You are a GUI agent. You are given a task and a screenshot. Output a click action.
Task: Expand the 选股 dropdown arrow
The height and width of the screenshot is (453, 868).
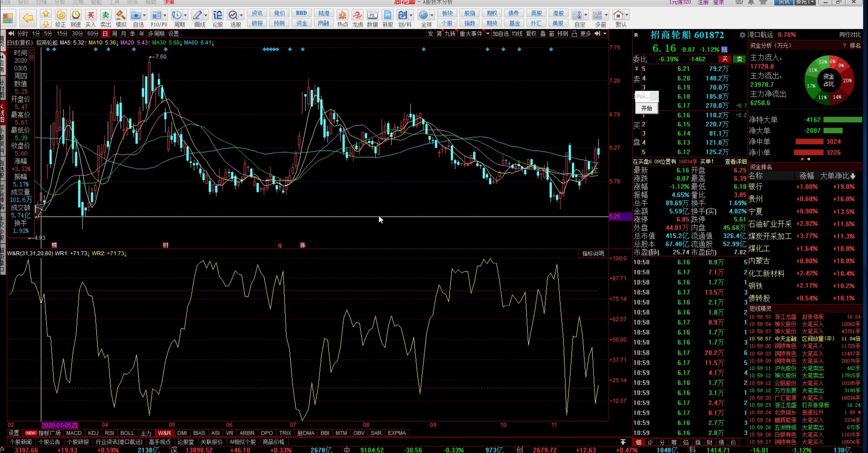coord(241,15)
